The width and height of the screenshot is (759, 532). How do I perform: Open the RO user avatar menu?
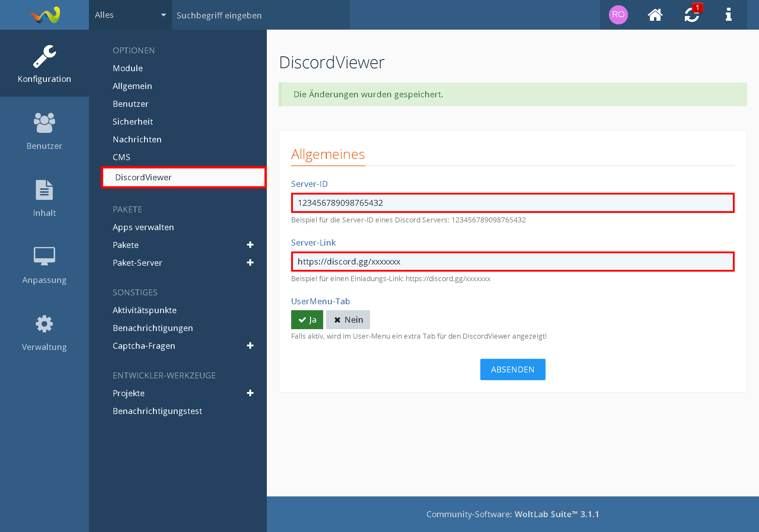(x=618, y=15)
